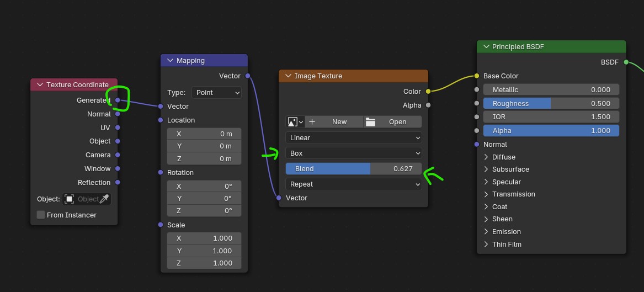The width and height of the screenshot is (644, 292).
Task: Expand the Transmission panel
Action: [486, 194]
